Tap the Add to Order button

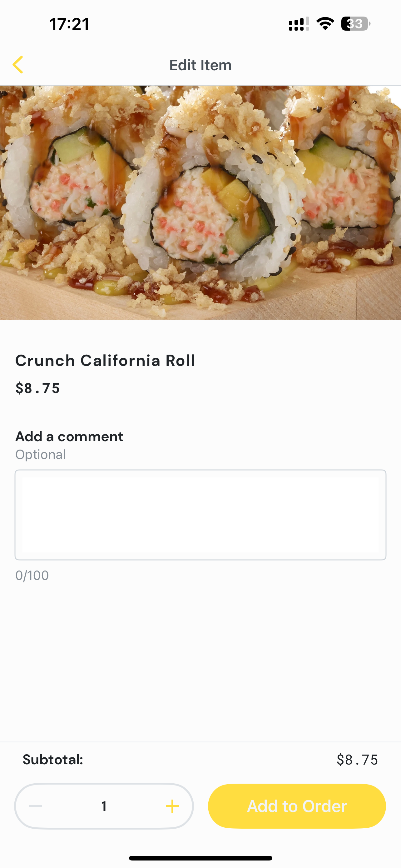point(297,806)
